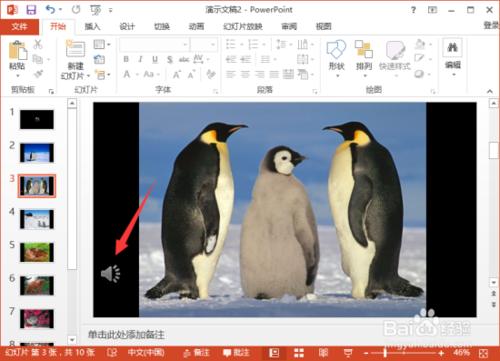Screen dimensions: 500x361
Task: Open the character spacing AV dropdown
Action: (201, 59)
